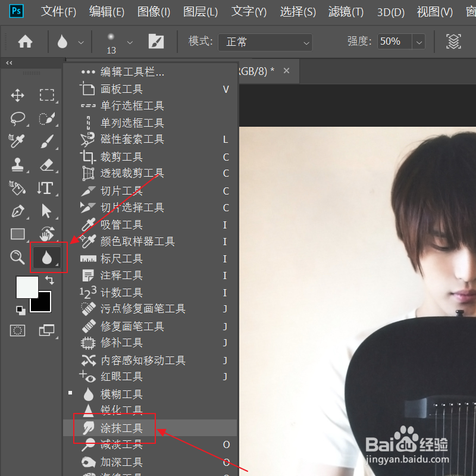Select the Vertical Type tool
This screenshot has height=476, width=476.
46,188
